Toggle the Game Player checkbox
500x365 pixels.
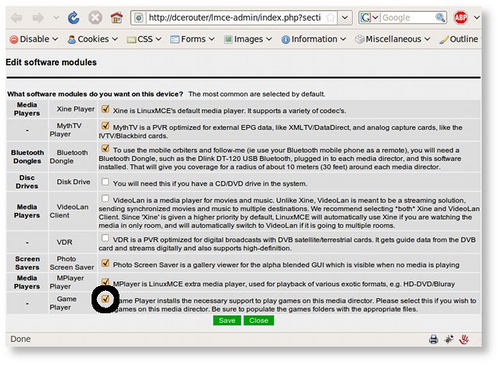pyautogui.click(x=105, y=299)
